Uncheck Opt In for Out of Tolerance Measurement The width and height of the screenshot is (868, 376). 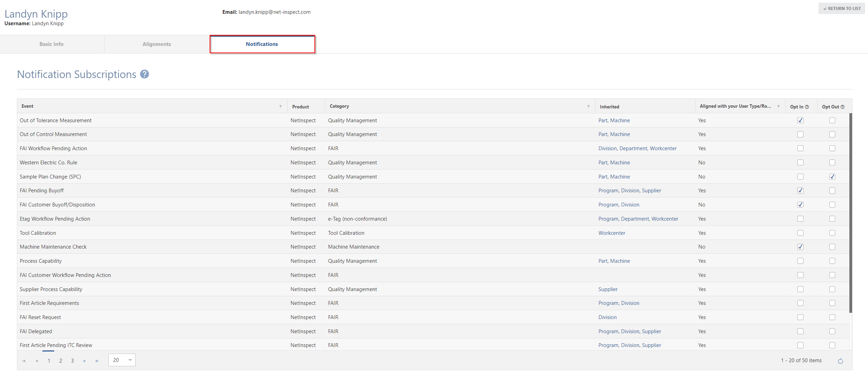tap(800, 120)
